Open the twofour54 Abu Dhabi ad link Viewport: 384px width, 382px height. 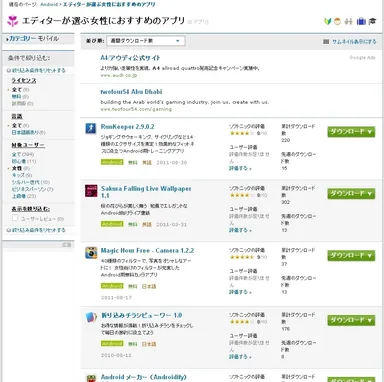(x=131, y=92)
